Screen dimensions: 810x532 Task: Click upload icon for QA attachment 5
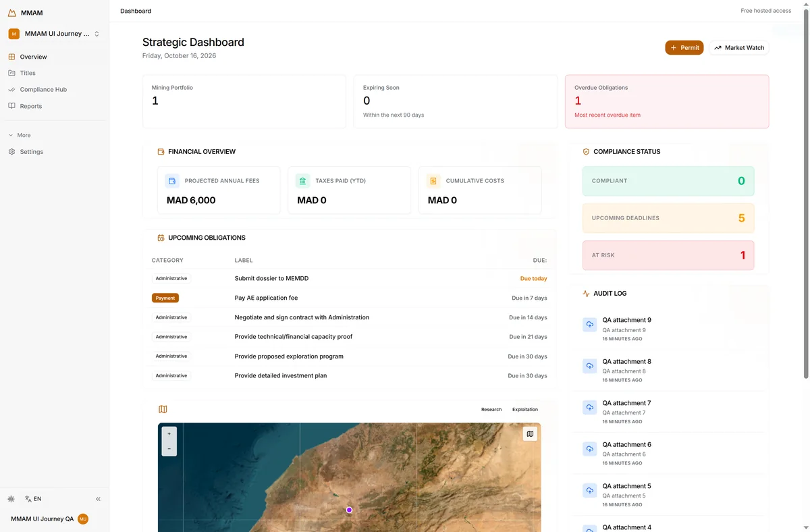tap(590, 490)
